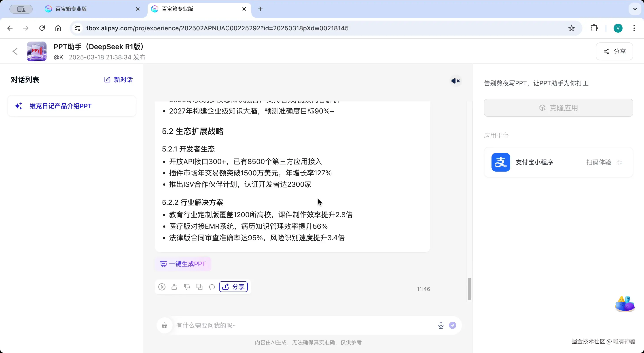Toggle the tab group panel on the left
The width and height of the screenshot is (644, 353).
coord(21,9)
